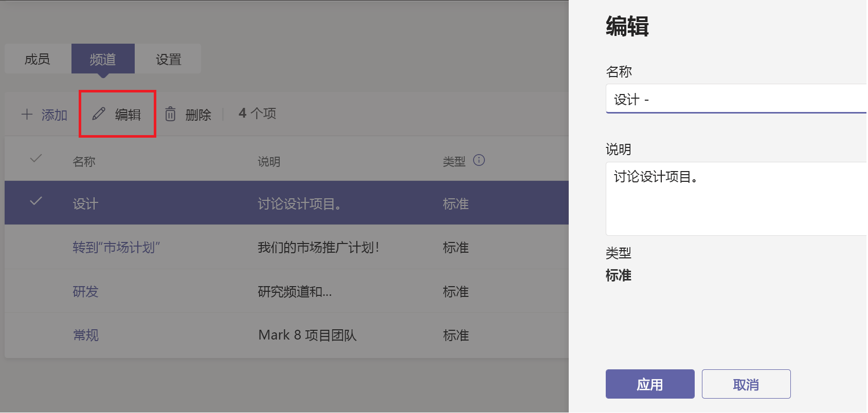Click the 编辑 label in the toolbar
Image resolution: width=868 pixels, height=413 pixels.
pyautogui.click(x=128, y=115)
